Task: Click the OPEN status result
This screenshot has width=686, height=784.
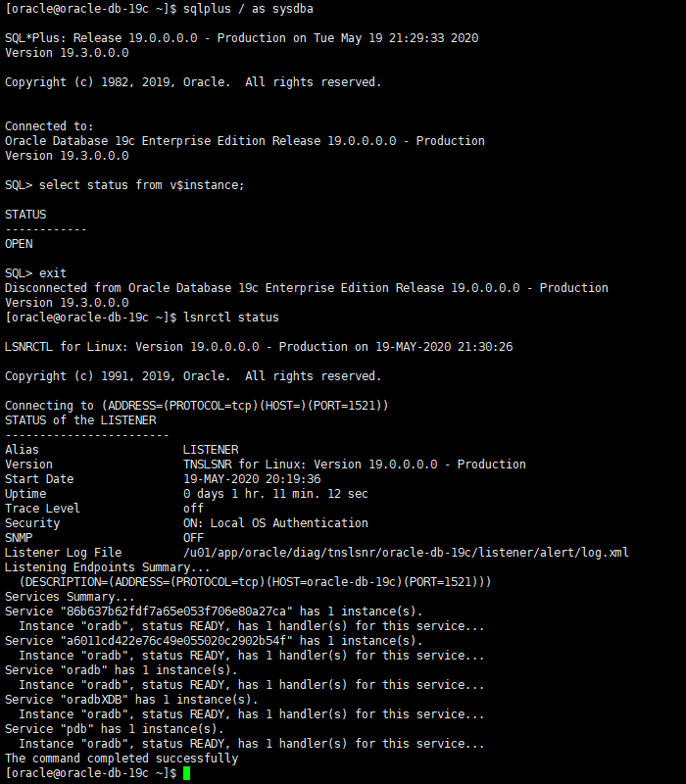Action: click(x=19, y=244)
